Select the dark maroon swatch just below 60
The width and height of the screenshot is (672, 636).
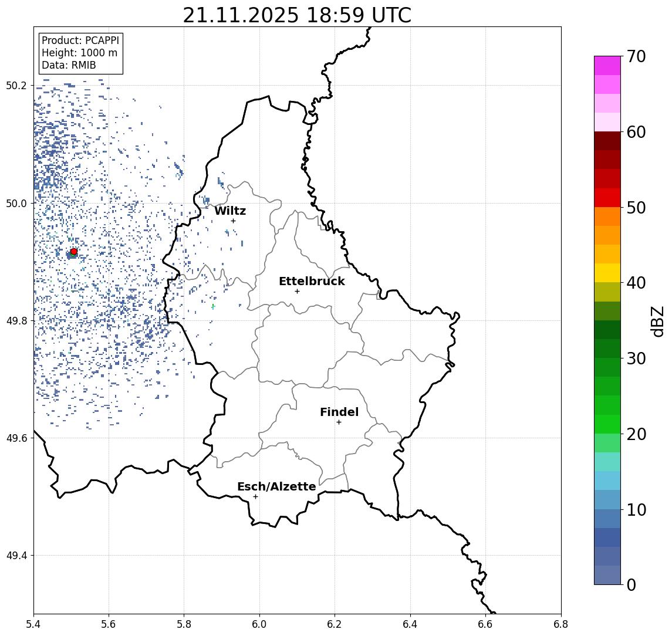(607, 141)
